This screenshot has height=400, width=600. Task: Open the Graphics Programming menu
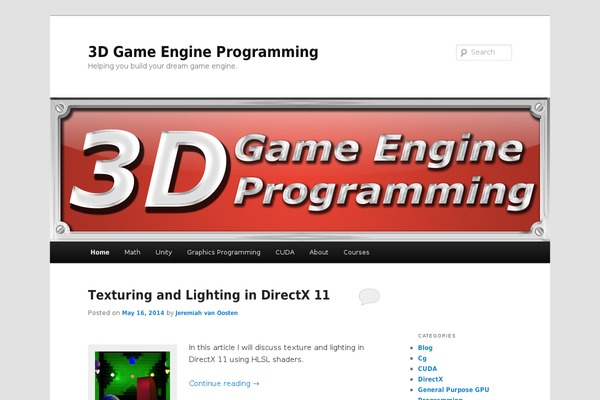(223, 252)
